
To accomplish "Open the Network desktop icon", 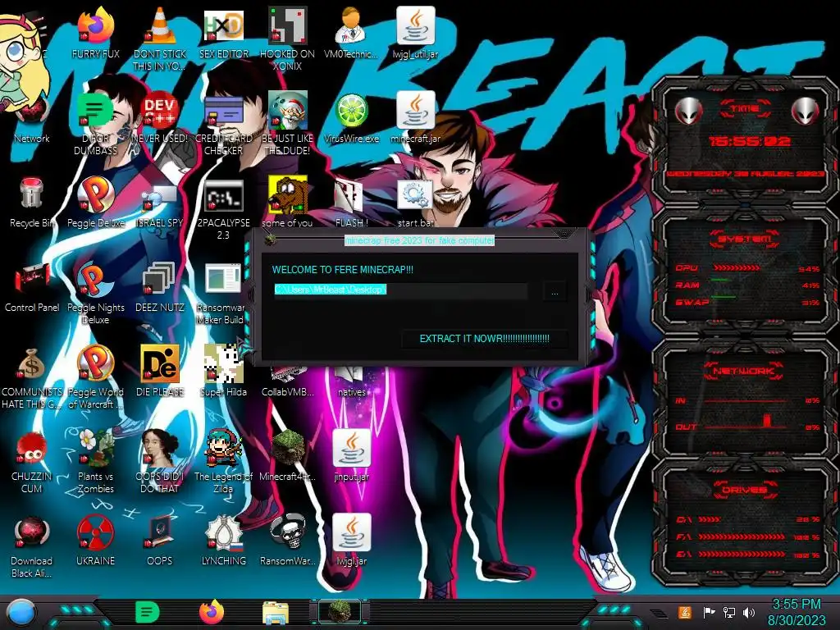I will 32,111.
